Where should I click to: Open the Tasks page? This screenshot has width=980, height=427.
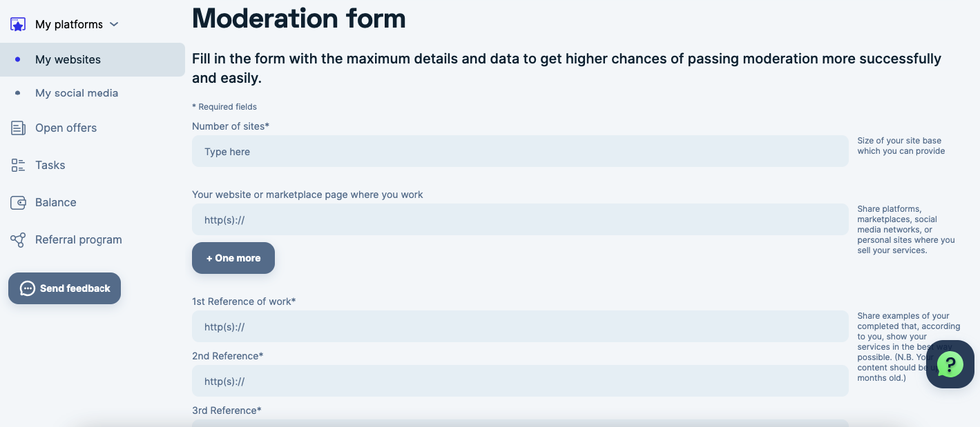tap(50, 165)
